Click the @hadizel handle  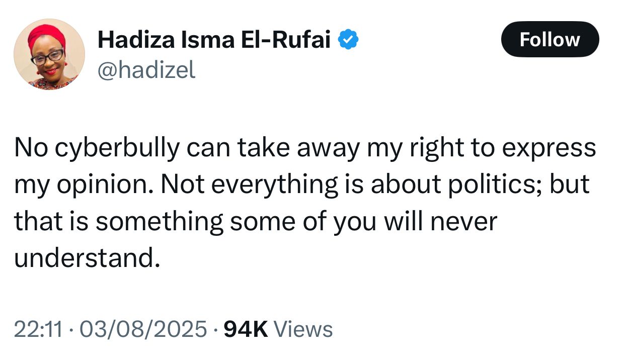click(146, 70)
